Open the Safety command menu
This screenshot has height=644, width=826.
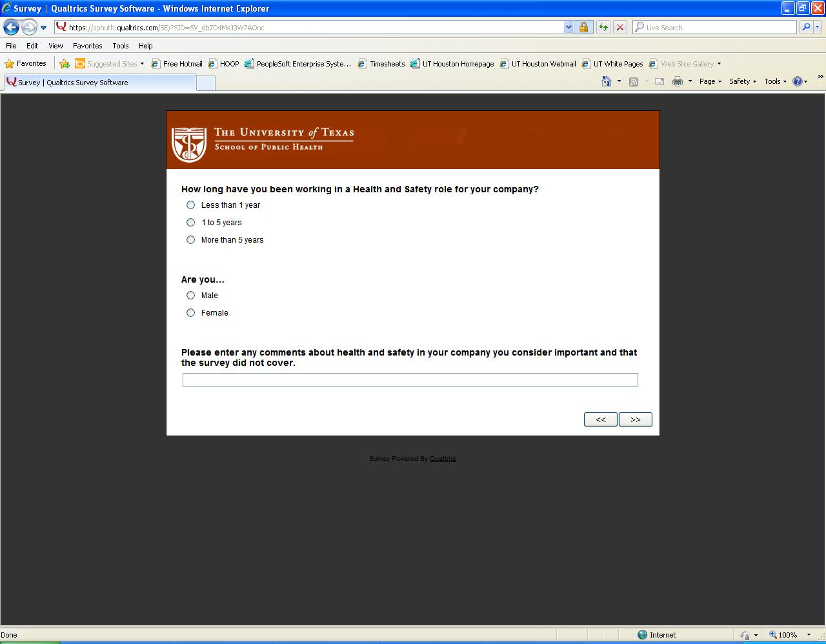pos(742,81)
